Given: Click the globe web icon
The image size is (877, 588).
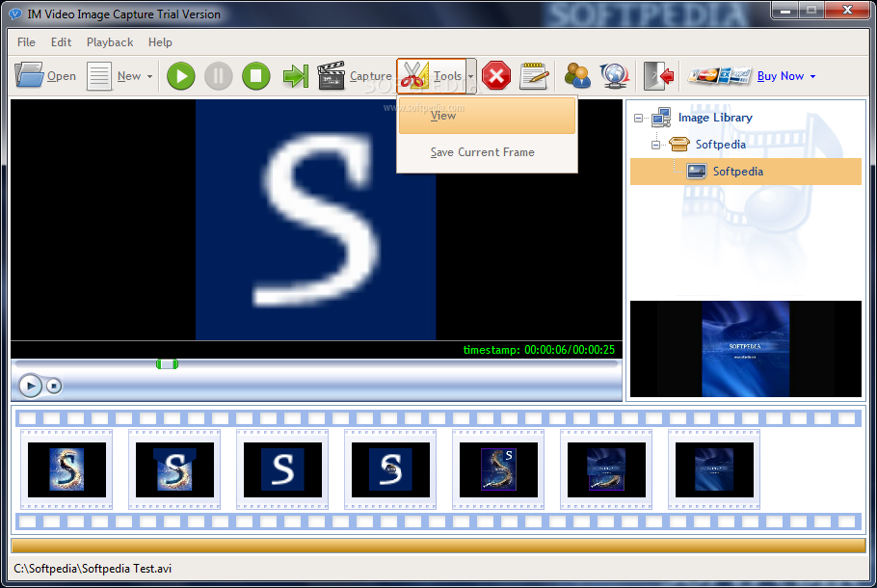Looking at the screenshot, I should (x=614, y=75).
